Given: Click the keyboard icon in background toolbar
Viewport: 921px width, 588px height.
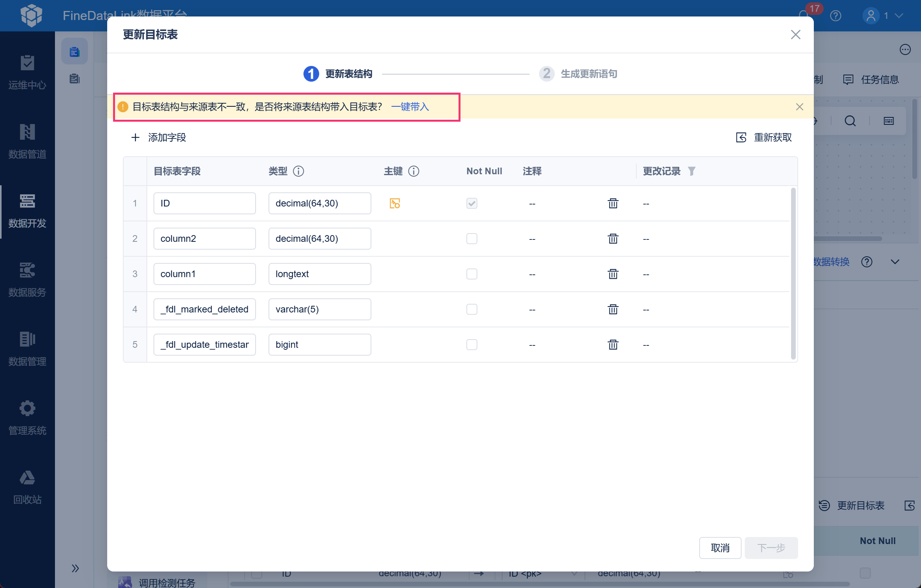Looking at the screenshot, I should click(889, 121).
